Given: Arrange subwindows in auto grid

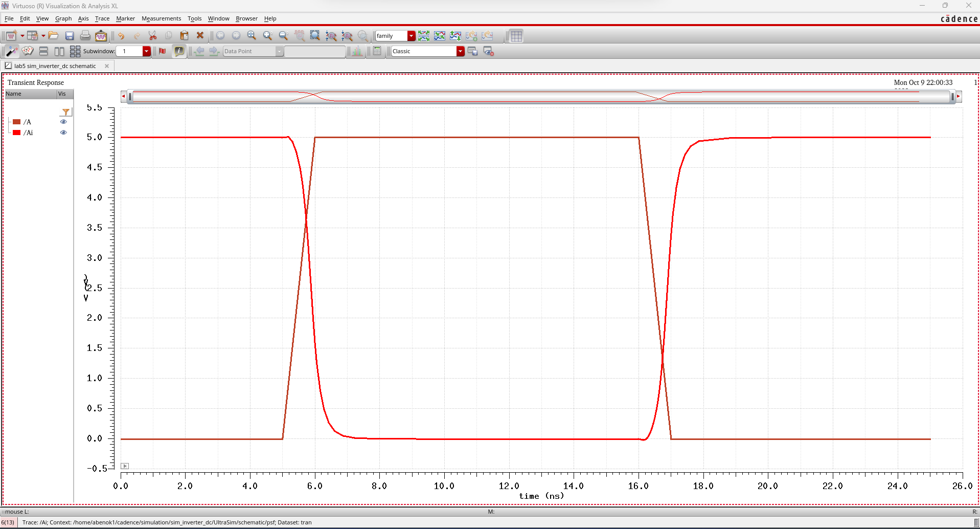Looking at the screenshot, I should pos(75,51).
